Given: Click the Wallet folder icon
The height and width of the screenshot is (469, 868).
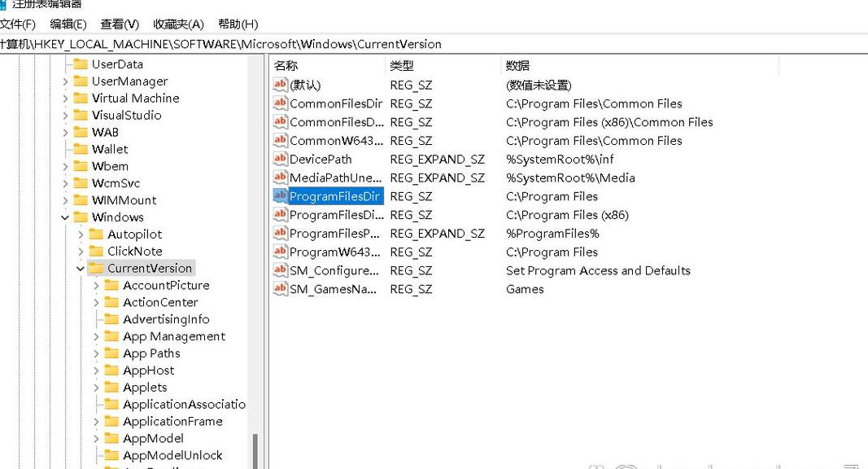Looking at the screenshot, I should point(81,149).
